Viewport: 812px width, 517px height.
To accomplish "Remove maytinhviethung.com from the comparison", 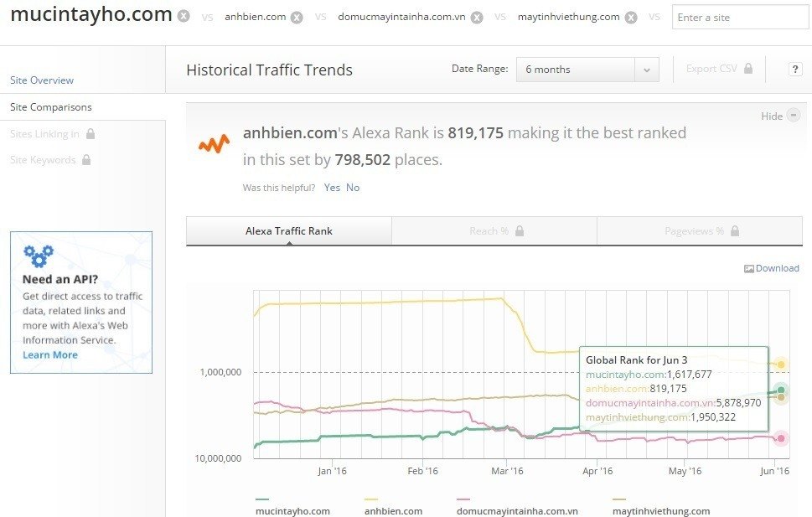I will point(631,18).
